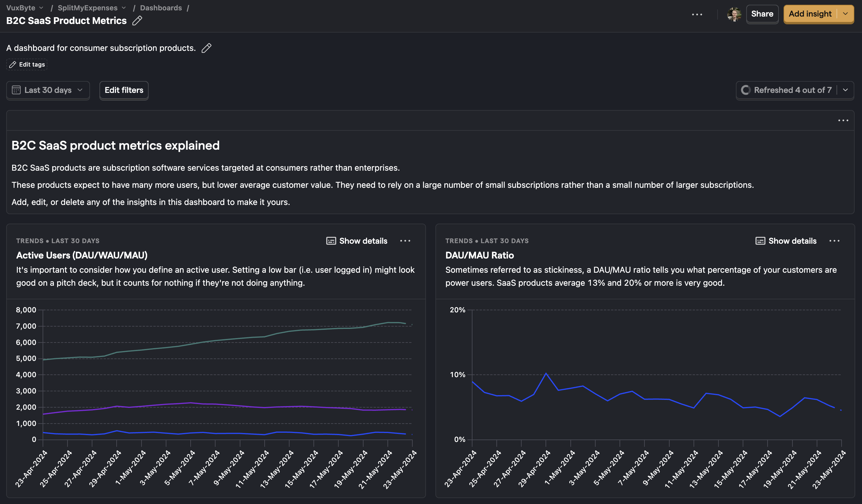Click the 'B2C SaaS product metrics explained' heading

[x=116, y=146]
